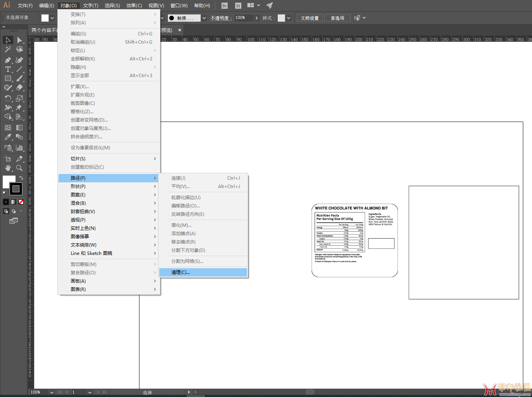This screenshot has height=397, width=532.
Task: Open the 文件(F) menu
Action: click(x=25, y=6)
